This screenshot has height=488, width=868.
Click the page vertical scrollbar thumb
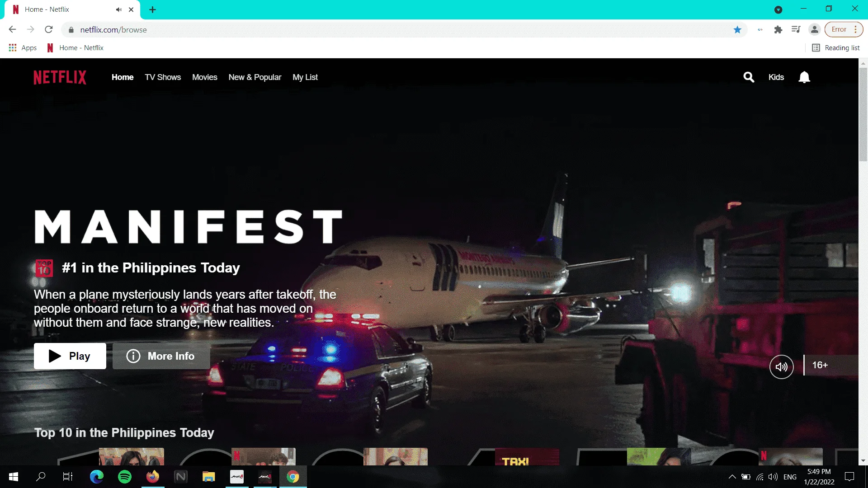(863, 114)
